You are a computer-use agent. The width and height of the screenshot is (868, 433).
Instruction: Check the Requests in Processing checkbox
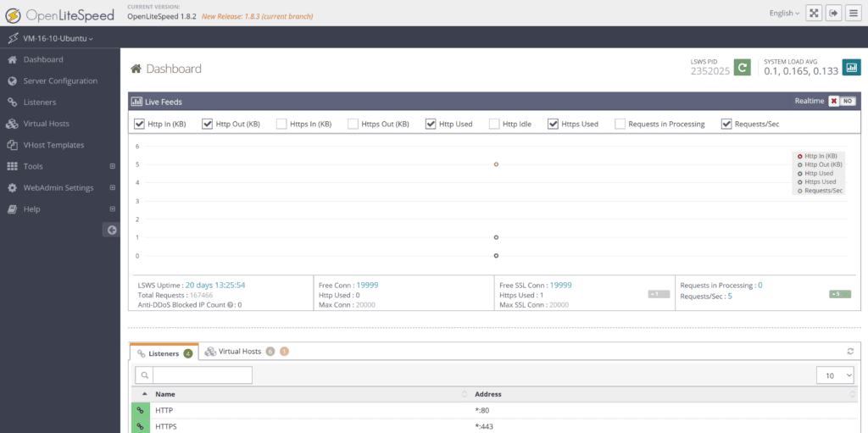tap(620, 124)
